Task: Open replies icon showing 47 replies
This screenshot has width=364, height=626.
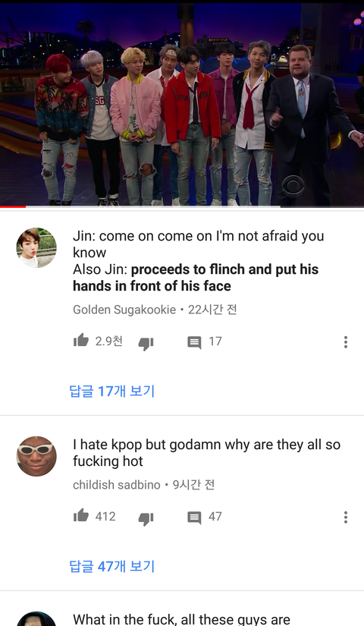Action: pos(194,517)
